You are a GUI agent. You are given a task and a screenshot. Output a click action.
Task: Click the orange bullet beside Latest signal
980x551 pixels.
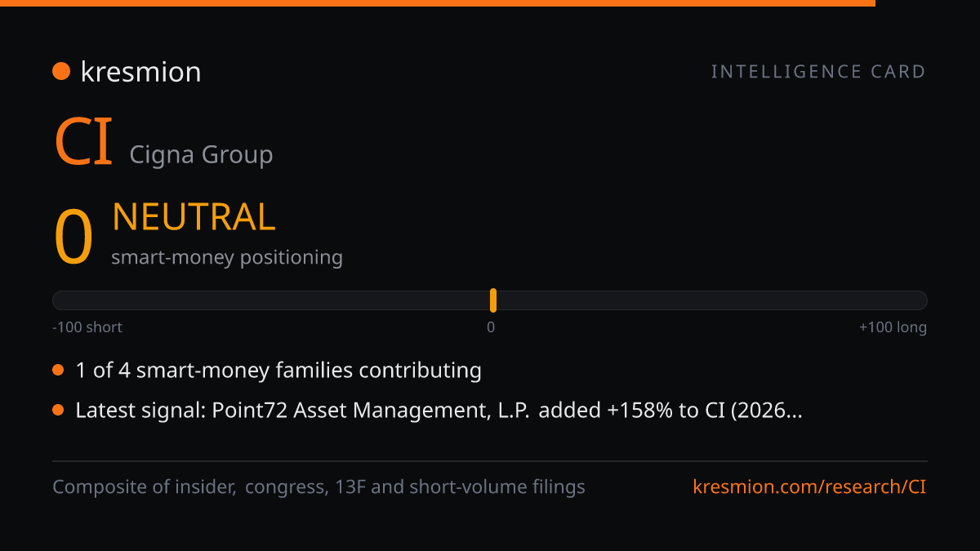pyautogui.click(x=58, y=410)
